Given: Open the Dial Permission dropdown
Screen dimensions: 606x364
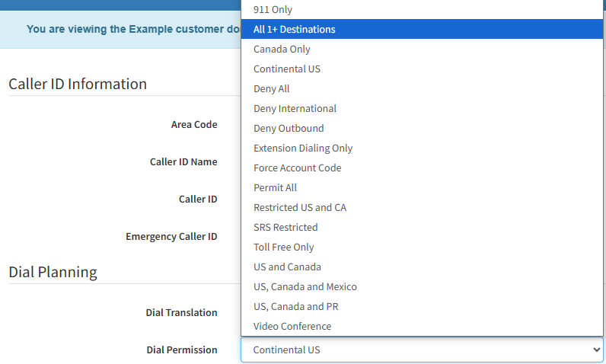Looking at the screenshot, I should (x=422, y=350).
